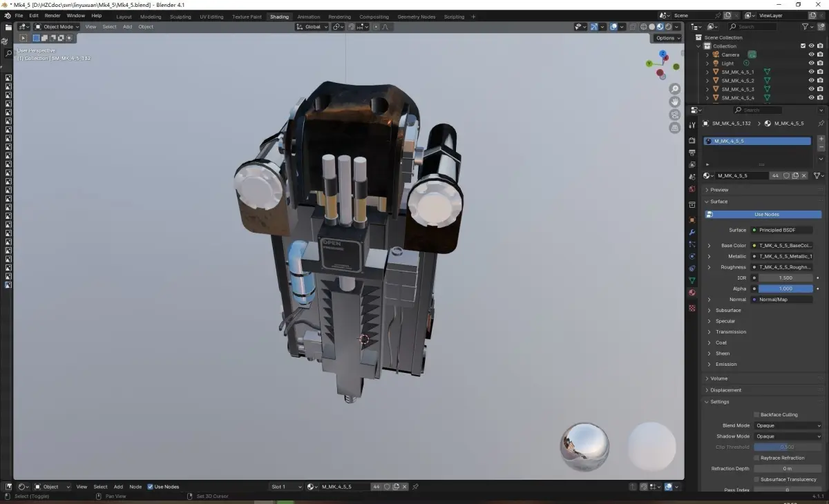
Task: Open the Object Mode dropdown
Action: [57, 27]
